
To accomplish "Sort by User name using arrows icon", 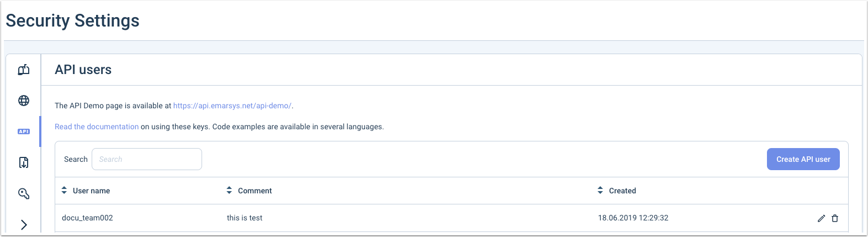I will [x=64, y=191].
